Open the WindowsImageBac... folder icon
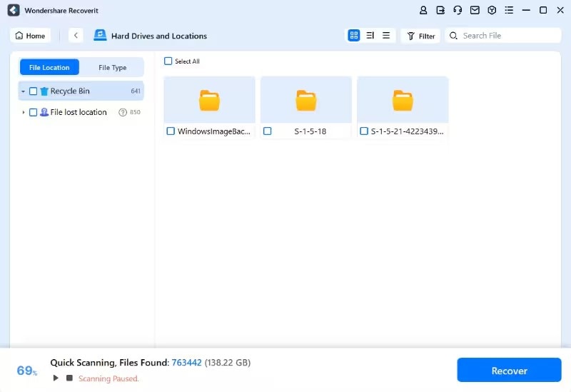Viewport: 571px width, 392px height. pos(209,101)
